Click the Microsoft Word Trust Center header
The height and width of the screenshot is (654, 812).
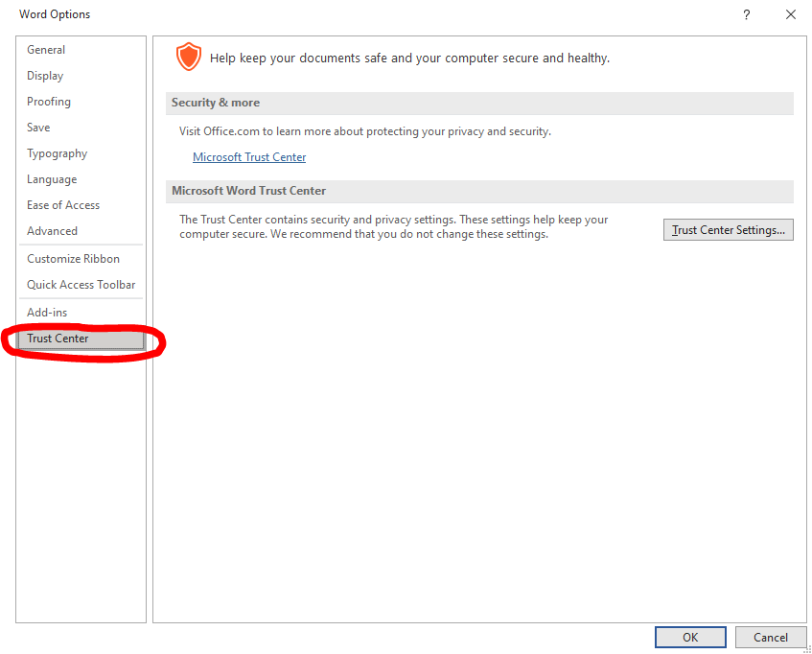[x=247, y=191]
